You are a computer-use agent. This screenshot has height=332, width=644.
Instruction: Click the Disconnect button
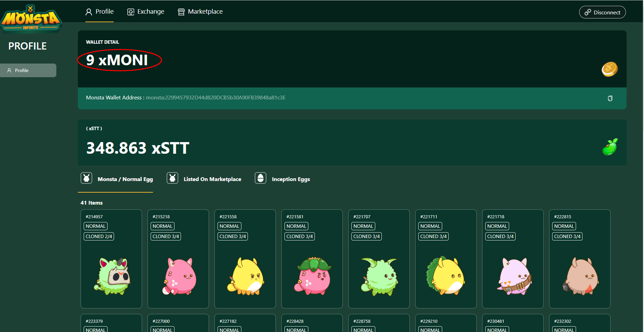(602, 12)
